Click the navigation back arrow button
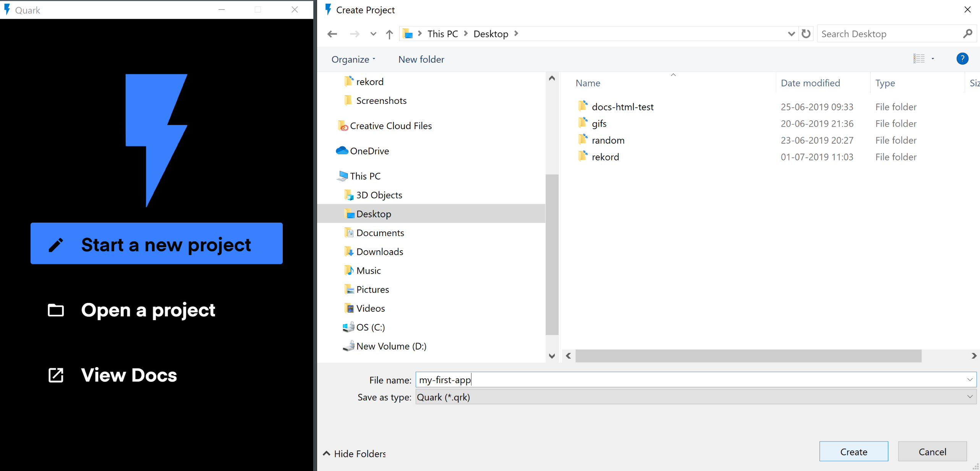Screen dimensions: 980x471 332,34
